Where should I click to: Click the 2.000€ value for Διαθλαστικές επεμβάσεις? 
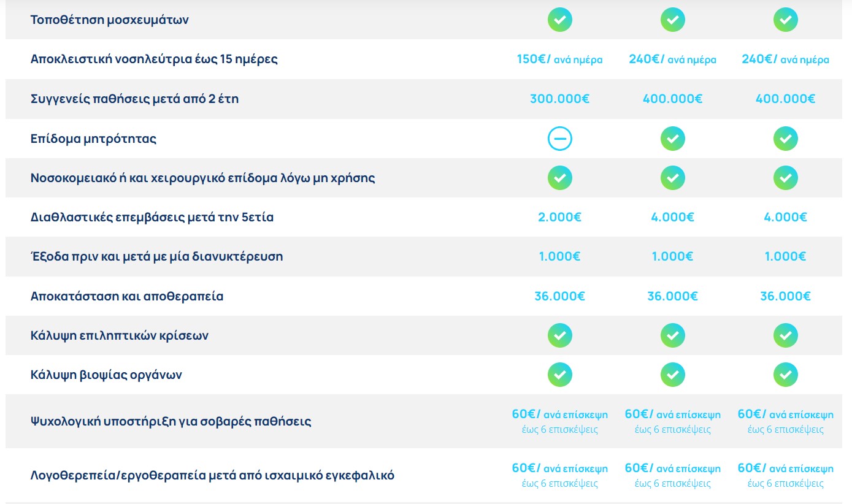coord(559,218)
